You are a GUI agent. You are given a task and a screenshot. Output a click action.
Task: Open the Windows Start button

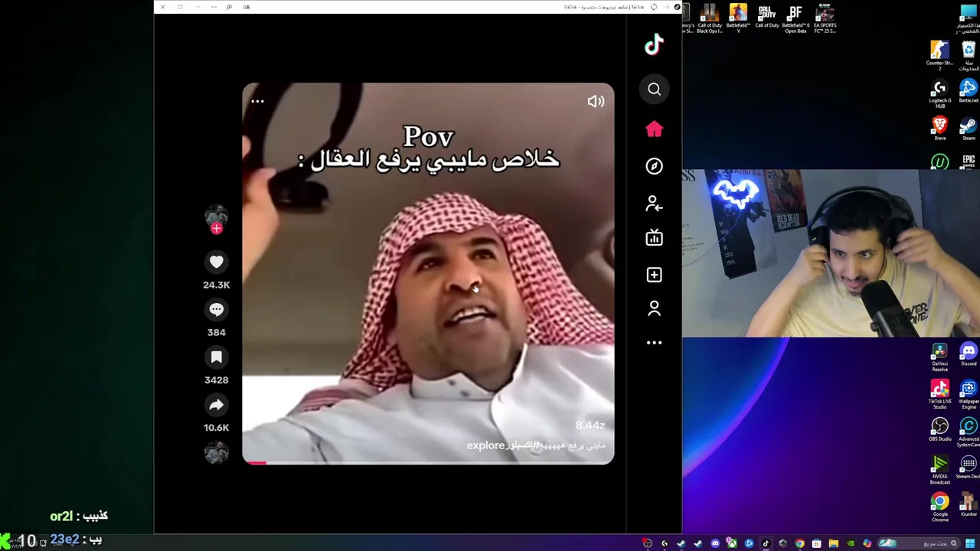coord(969,543)
